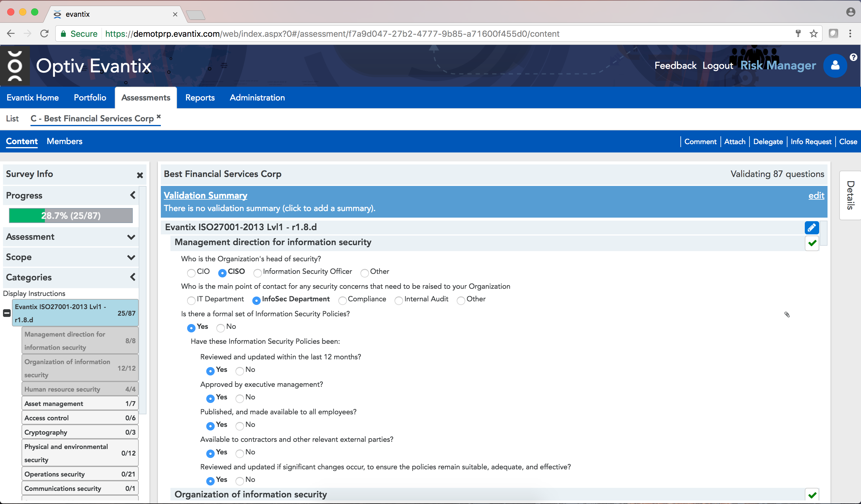Select IT Department as point of contact
This screenshot has width=861, height=504.
coord(191,300)
